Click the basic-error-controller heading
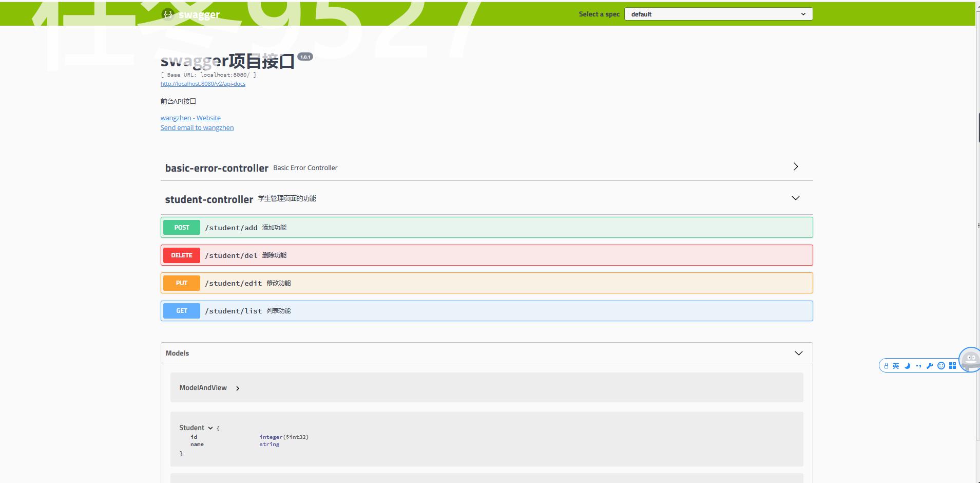The width and height of the screenshot is (980, 483). (x=217, y=168)
